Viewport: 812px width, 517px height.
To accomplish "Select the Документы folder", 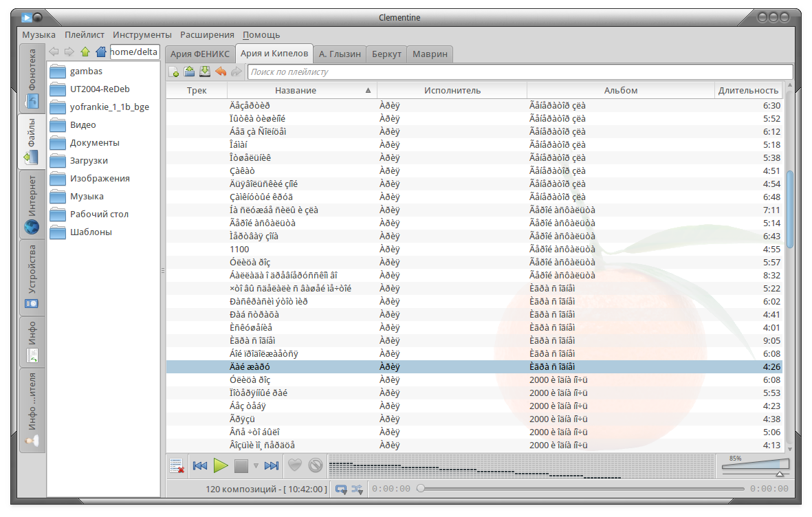I will [104, 143].
